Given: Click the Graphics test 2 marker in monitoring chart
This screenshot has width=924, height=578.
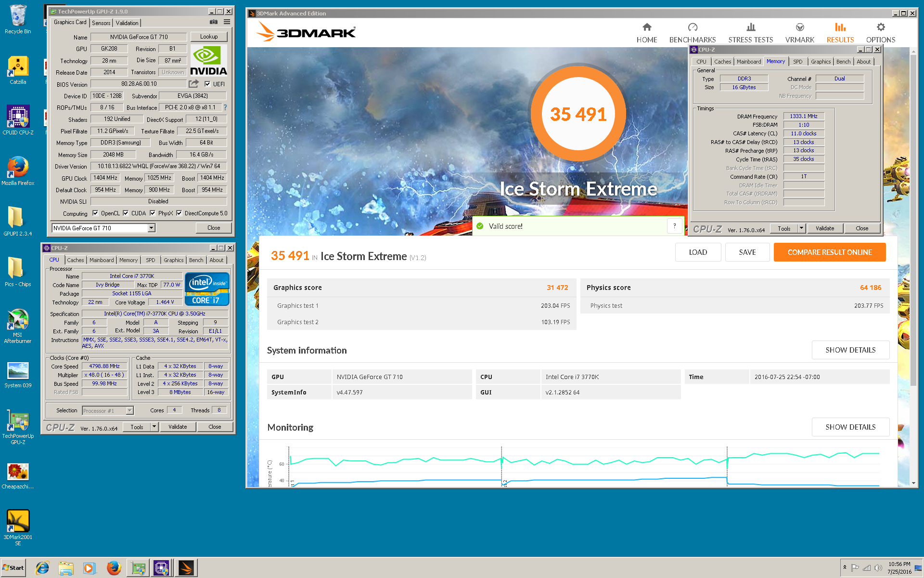Looking at the screenshot, I should pyautogui.click(x=504, y=483).
